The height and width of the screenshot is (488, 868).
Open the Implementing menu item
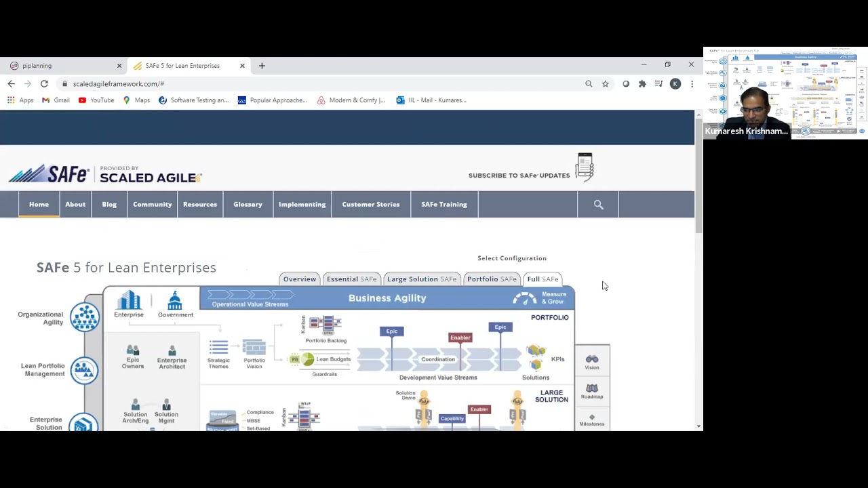point(302,204)
